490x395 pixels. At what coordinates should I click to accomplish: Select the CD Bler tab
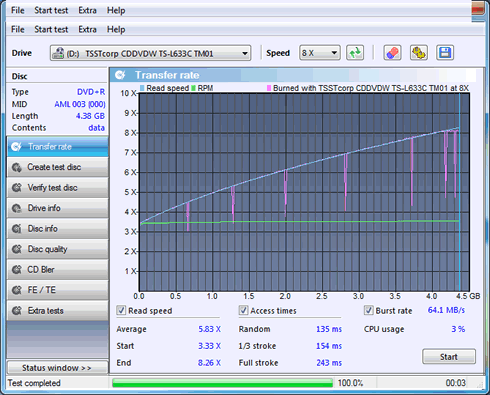[x=57, y=269]
